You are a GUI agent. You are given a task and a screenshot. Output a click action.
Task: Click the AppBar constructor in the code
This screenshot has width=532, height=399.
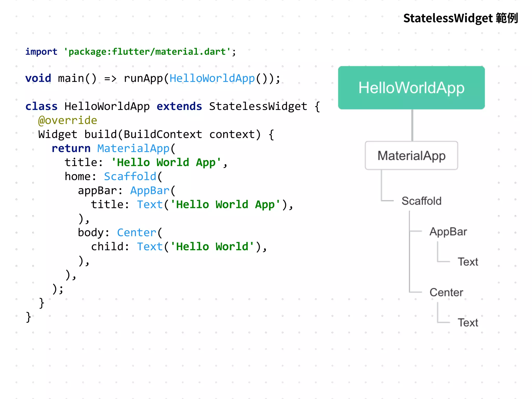[150, 190]
